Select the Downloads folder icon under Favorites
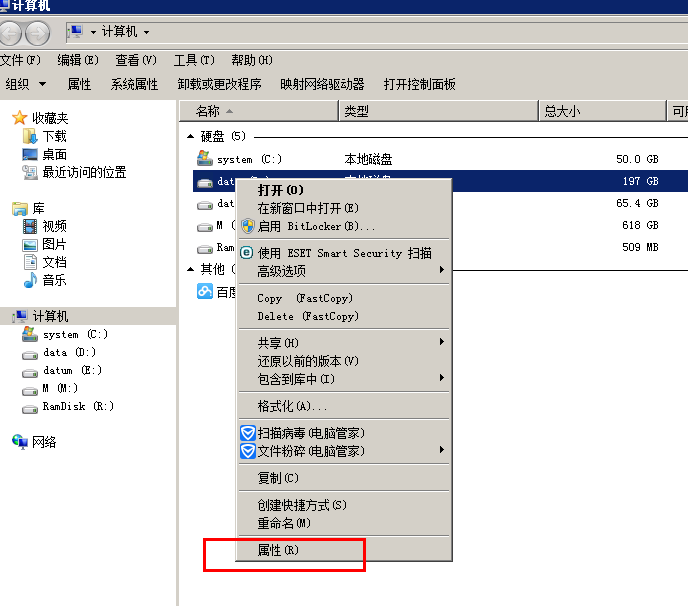This screenshot has width=688, height=606. point(30,136)
